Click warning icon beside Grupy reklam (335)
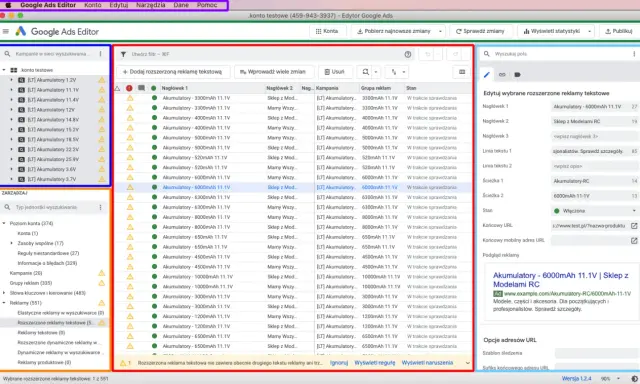This screenshot has height=384, width=640. pyautogui.click(x=102, y=283)
